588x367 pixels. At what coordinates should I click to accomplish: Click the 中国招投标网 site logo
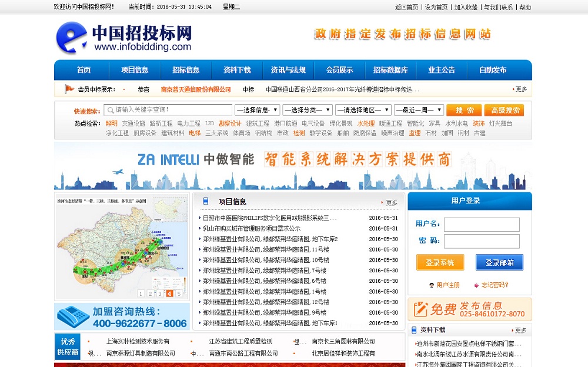125,38
